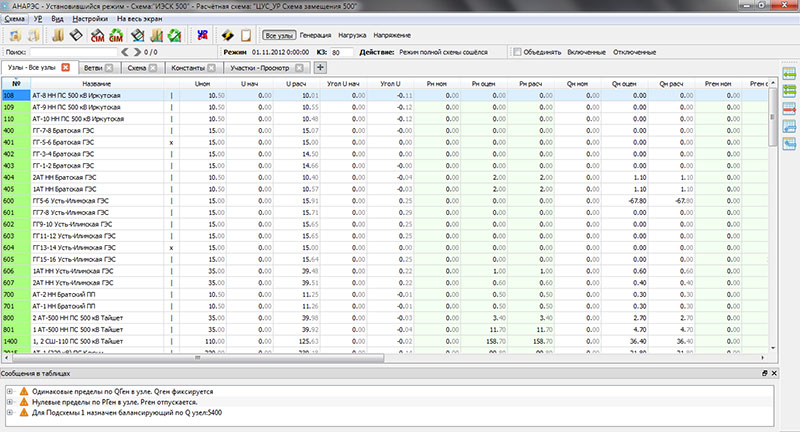The image size is (800, 432).
Task: Undock the messages panel with float icon
Action: click(x=764, y=373)
